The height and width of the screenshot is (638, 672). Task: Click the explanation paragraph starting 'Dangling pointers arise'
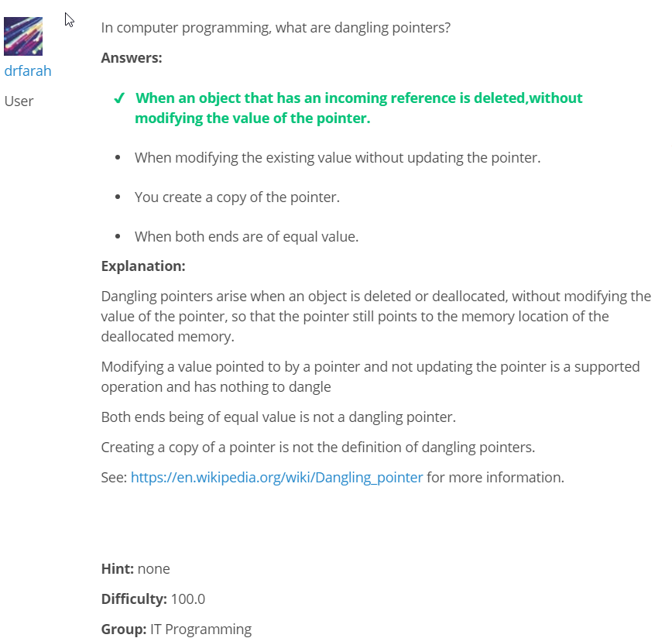[x=375, y=316]
